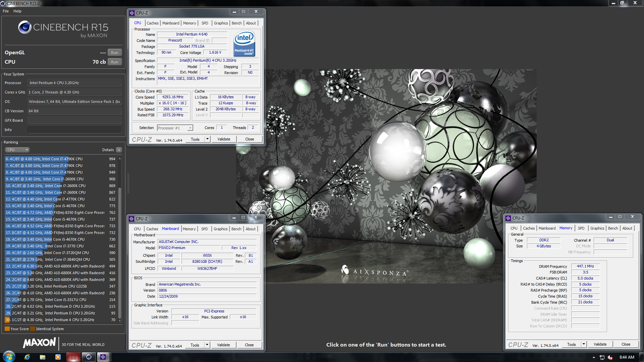644x362 pixels.
Task: Switch to the Cinebench taskbar button
Action: [89, 357]
